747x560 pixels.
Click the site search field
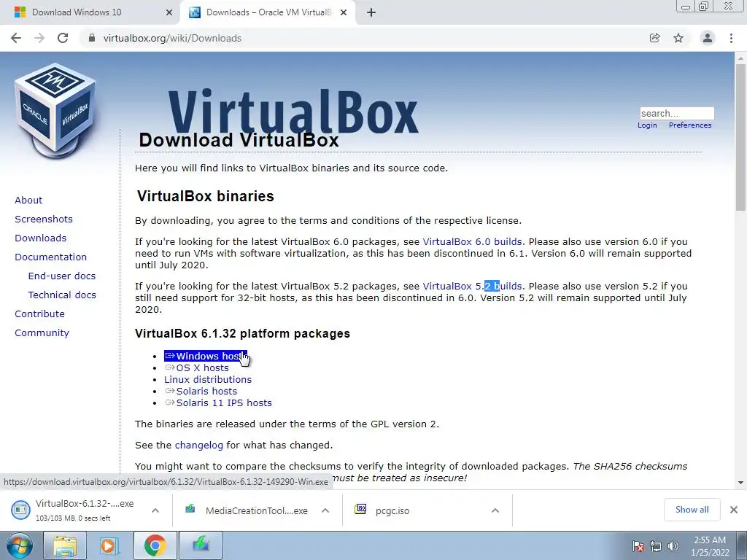click(677, 113)
